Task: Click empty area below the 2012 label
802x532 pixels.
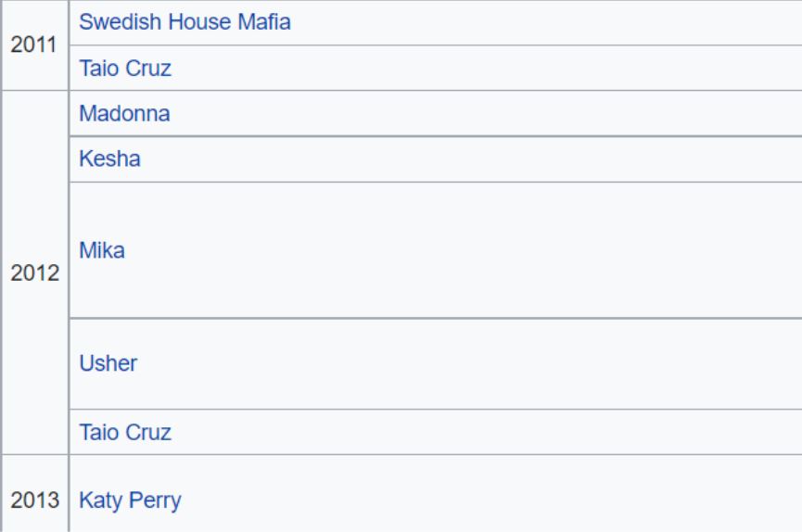Action: [x=35, y=368]
